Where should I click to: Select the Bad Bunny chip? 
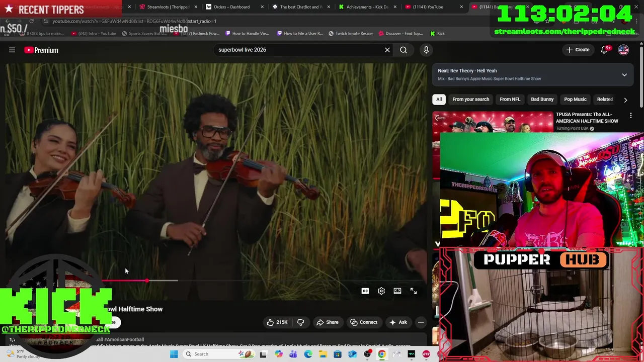click(x=542, y=100)
